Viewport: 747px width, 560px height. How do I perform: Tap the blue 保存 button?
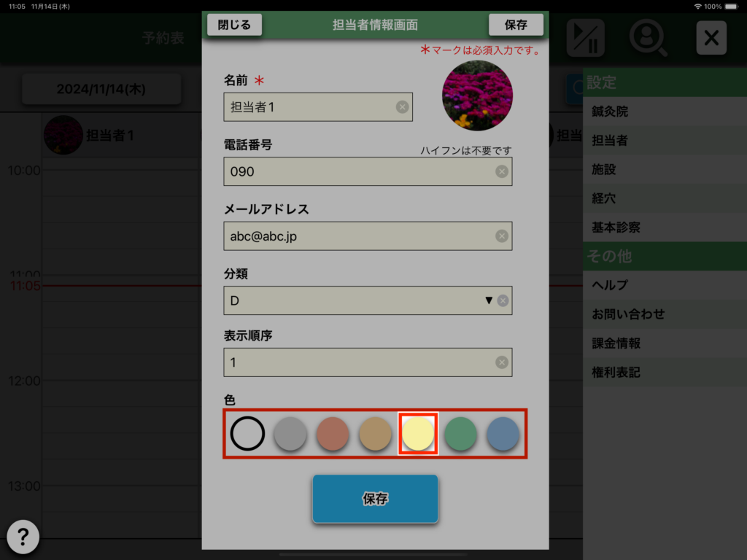pyautogui.click(x=375, y=499)
